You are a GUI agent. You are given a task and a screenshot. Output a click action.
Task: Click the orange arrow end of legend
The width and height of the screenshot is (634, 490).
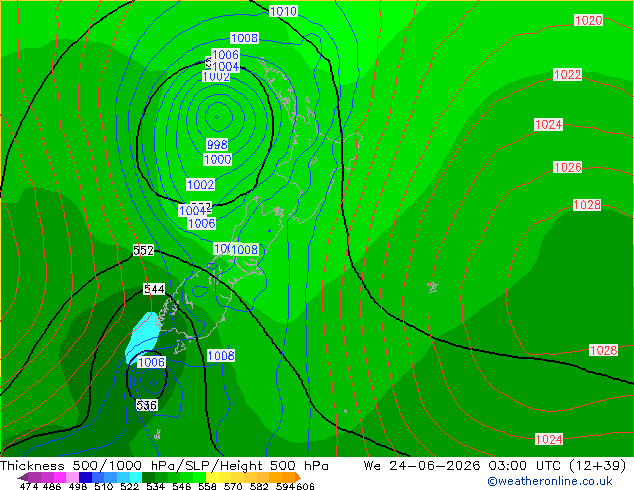[298, 477]
